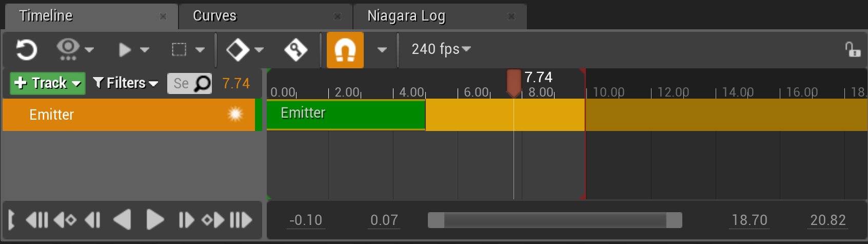The image size is (868, 244).
Task: Open the 240 fps frame rate dropdown
Action: coord(441,49)
